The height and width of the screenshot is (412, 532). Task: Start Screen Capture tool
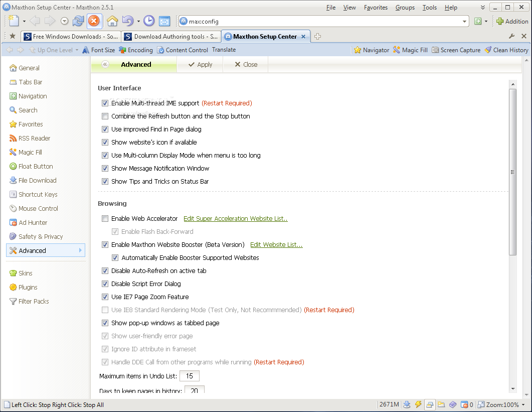click(456, 50)
